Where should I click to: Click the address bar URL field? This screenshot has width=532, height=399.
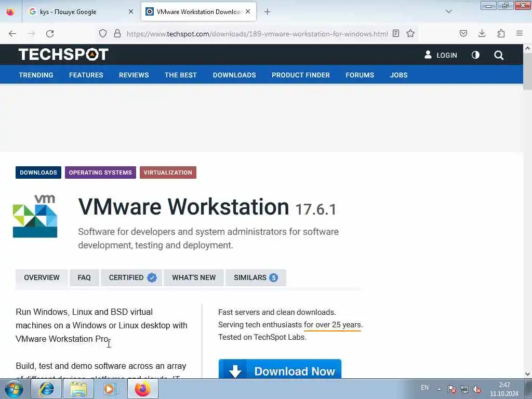(257, 34)
